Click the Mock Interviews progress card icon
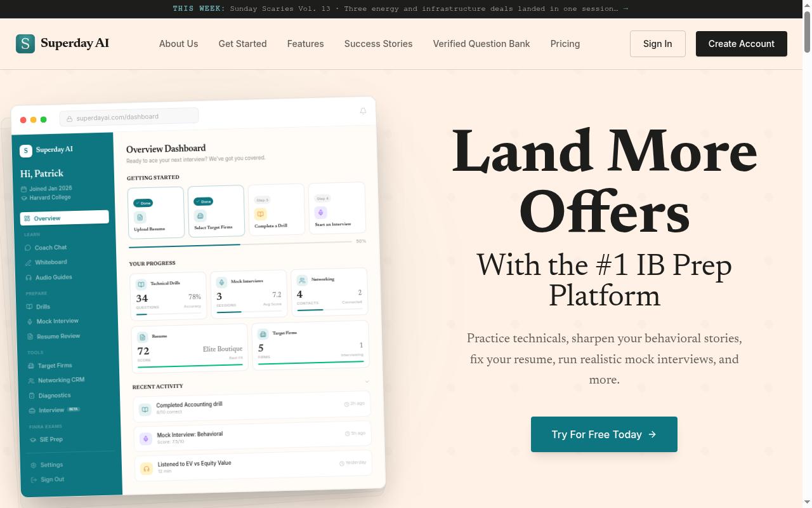Screen dimensions: 812x508 point(221,283)
